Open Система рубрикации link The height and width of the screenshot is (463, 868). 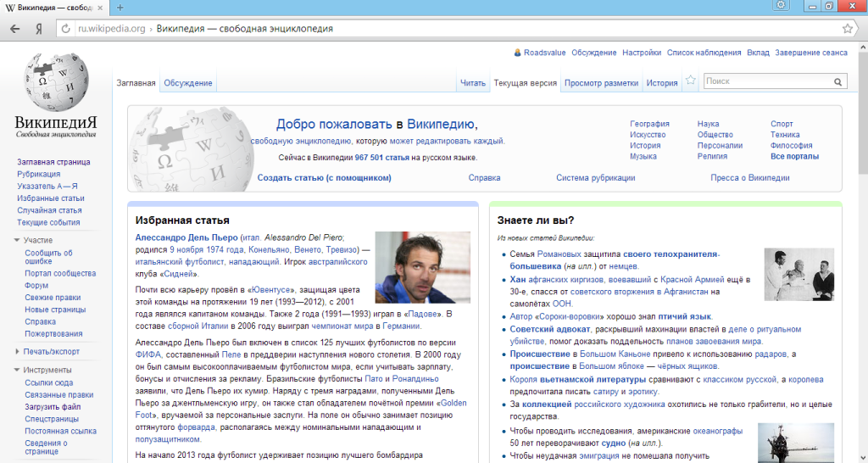(596, 178)
